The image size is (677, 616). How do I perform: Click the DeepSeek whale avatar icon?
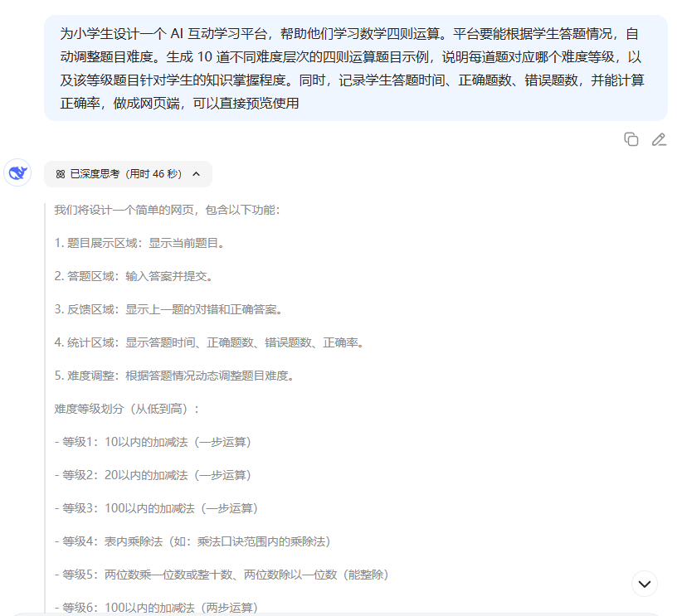point(17,173)
